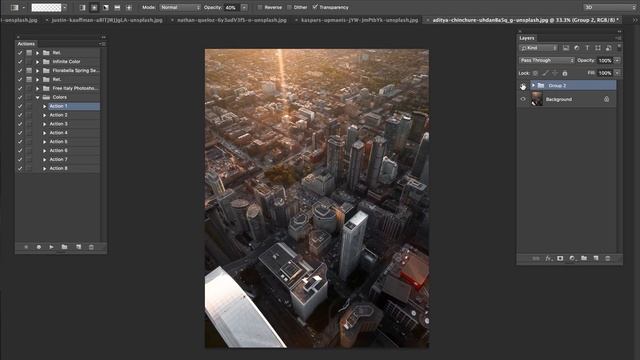The width and height of the screenshot is (640, 360).
Task: Select the diamond gradient type icon
Action: (129, 7)
